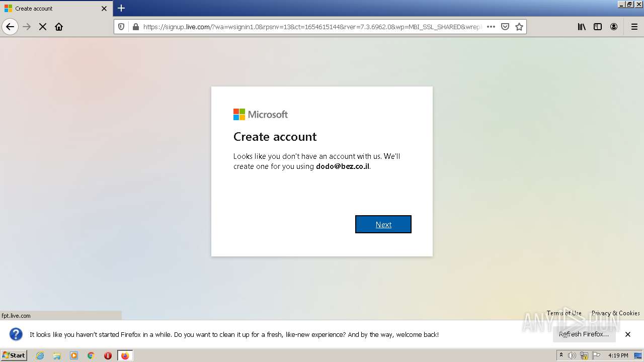Click the show desktop button
The width and height of the screenshot is (644, 362).
pyautogui.click(x=638, y=355)
